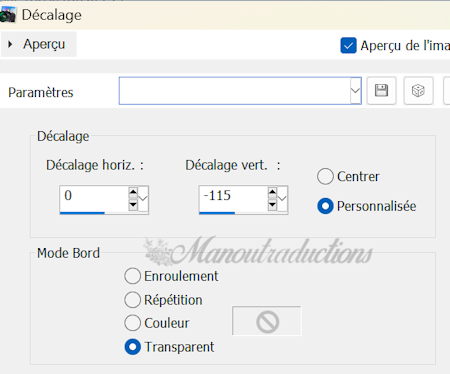Increase the Décalage horiz. value with up arrow

point(133,192)
